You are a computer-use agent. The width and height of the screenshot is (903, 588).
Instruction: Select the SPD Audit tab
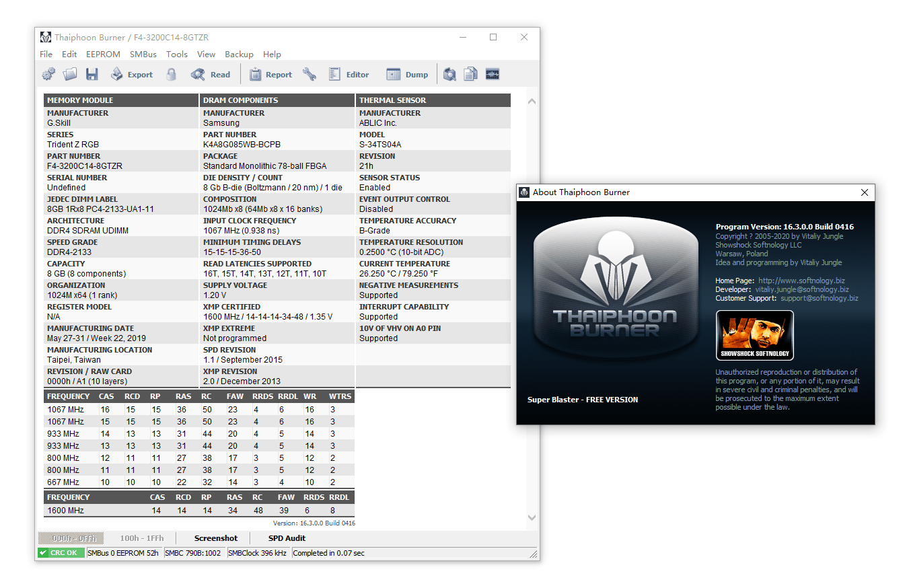pos(287,538)
